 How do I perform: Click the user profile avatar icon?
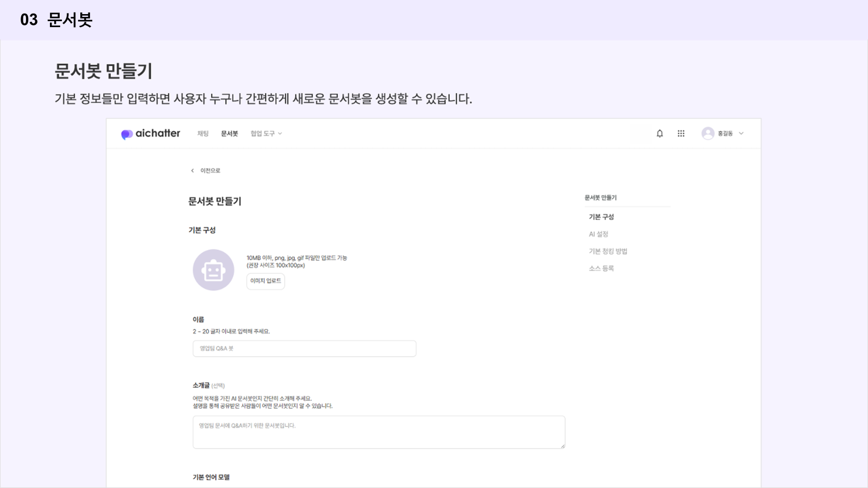point(707,133)
